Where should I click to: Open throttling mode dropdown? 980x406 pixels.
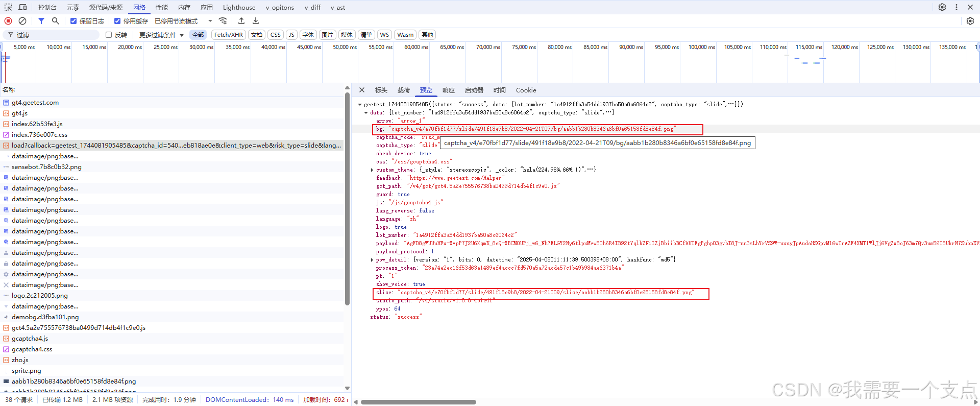click(184, 21)
